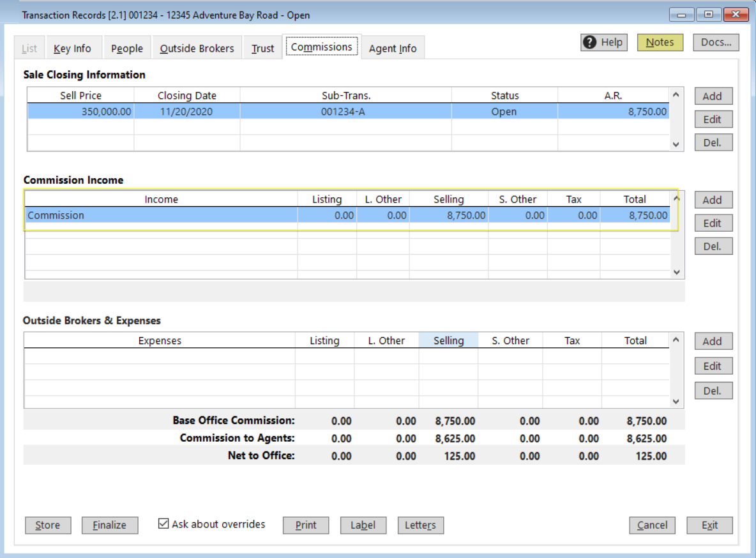Store the transaction record

tap(47, 525)
